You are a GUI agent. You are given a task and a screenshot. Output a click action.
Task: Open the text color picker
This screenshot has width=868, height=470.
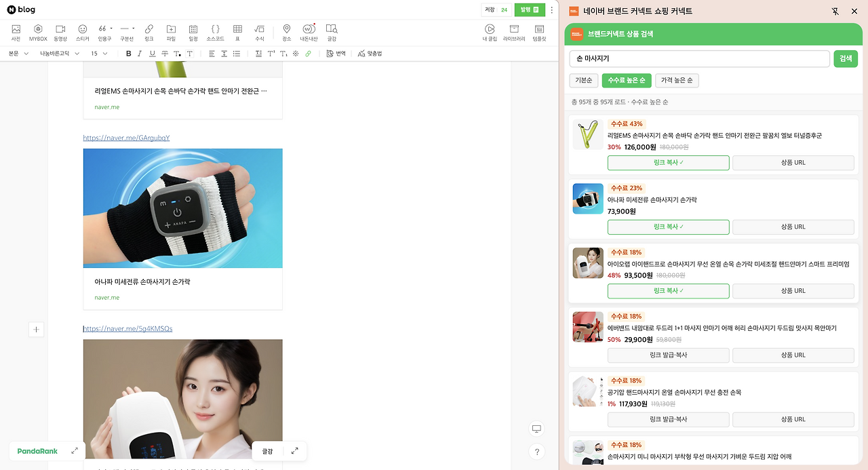tap(177, 53)
